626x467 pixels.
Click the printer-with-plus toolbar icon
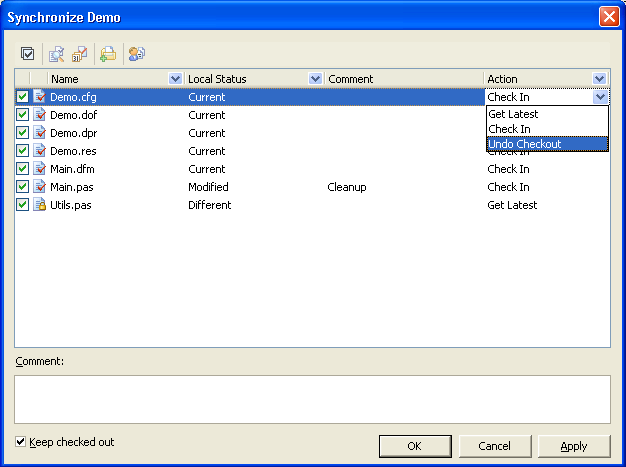point(107,54)
